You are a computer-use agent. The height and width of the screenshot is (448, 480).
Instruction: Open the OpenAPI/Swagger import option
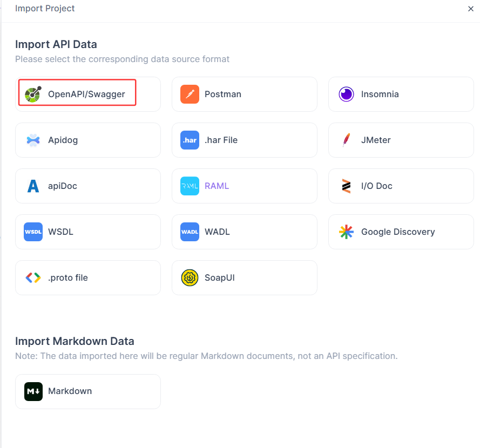point(77,93)
